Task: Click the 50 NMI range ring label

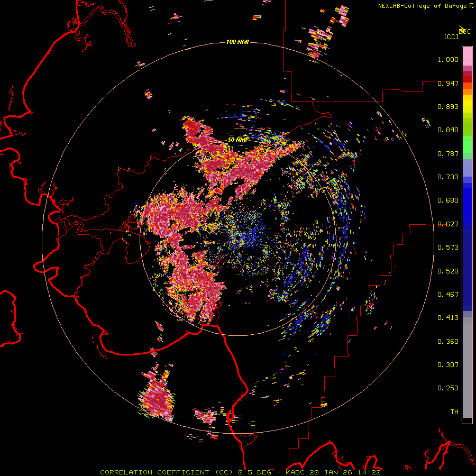Action: [x=237, y=140]
